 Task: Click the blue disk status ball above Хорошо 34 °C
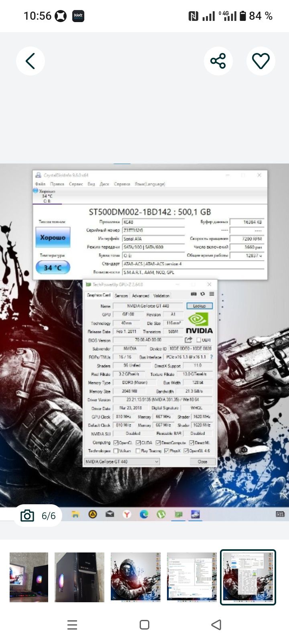point(35,191)
